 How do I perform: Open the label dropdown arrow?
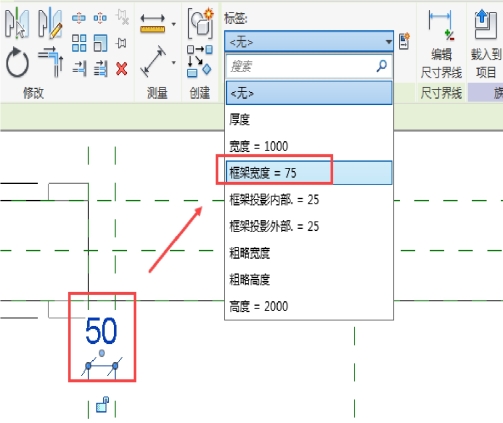coord(388,42)
